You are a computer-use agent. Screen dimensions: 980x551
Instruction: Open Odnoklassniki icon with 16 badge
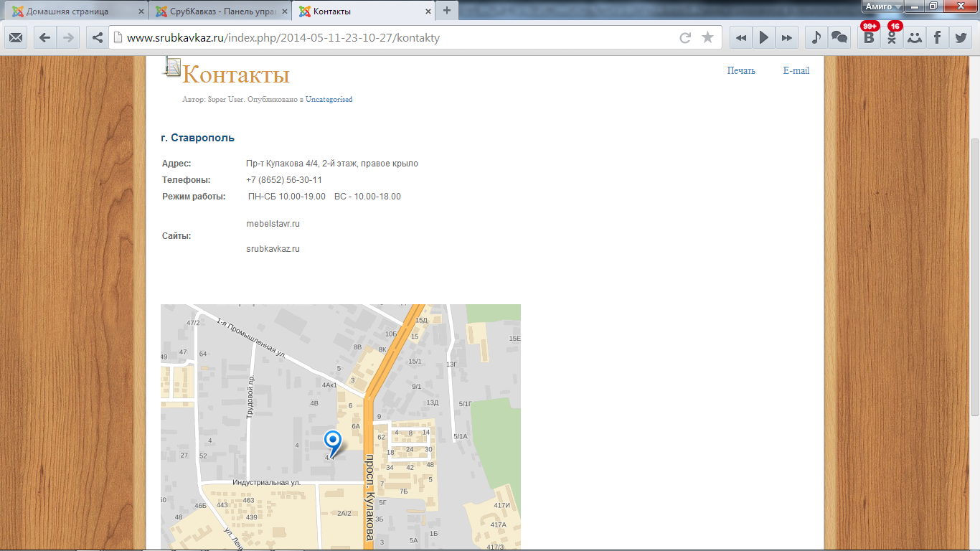click(x=892, y=37)
